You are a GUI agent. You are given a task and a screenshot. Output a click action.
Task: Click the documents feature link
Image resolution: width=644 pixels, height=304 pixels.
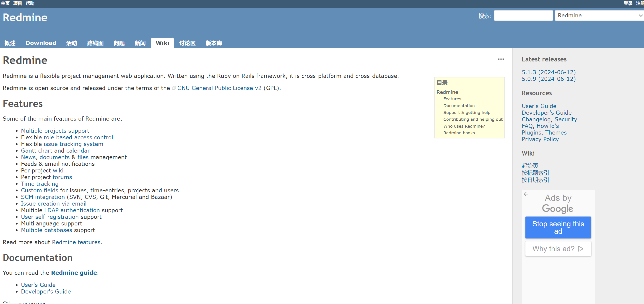pos(55,157)
